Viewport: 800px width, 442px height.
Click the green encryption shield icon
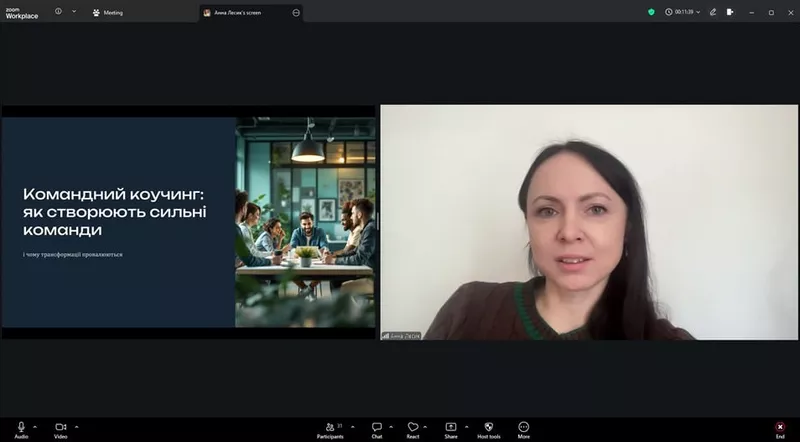(652, 12)
